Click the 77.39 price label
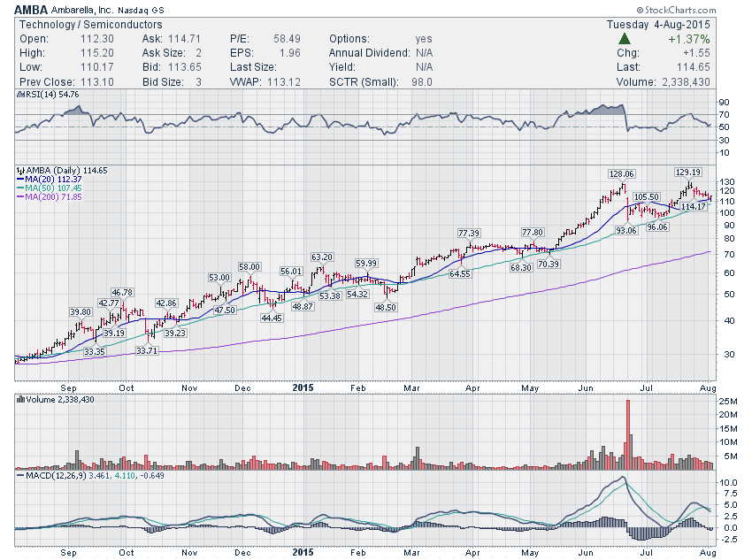The width and height of the screenshot is (752, 560). click(469, 234)
